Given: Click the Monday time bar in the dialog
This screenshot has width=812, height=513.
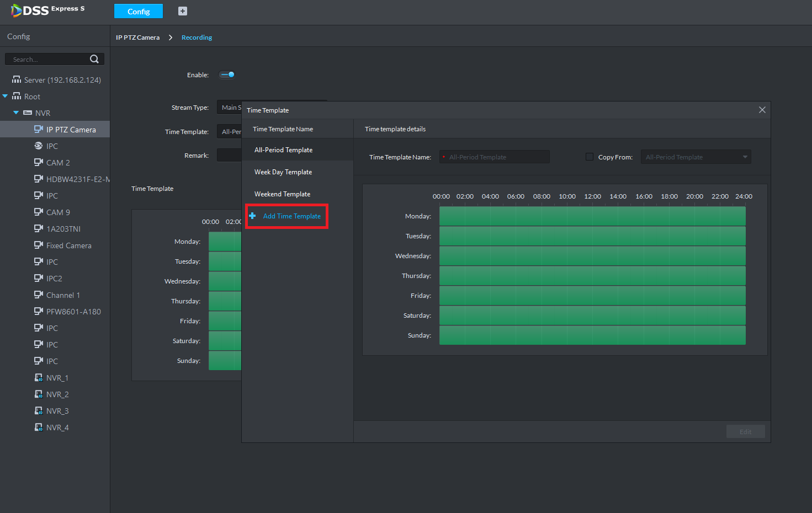Looking at the screenshot, I should tap(592, 216).
